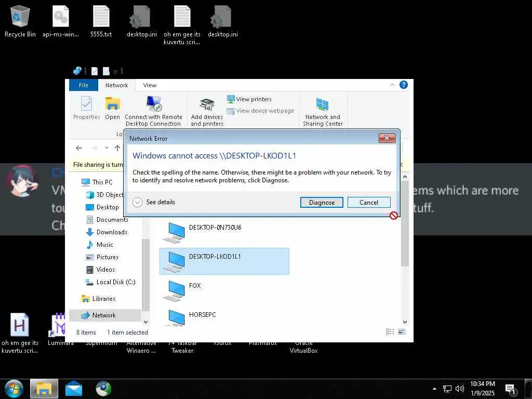Screen dimensions: 532x399
Task: Open Network and Sharing Center
Action: coord(323,112)
